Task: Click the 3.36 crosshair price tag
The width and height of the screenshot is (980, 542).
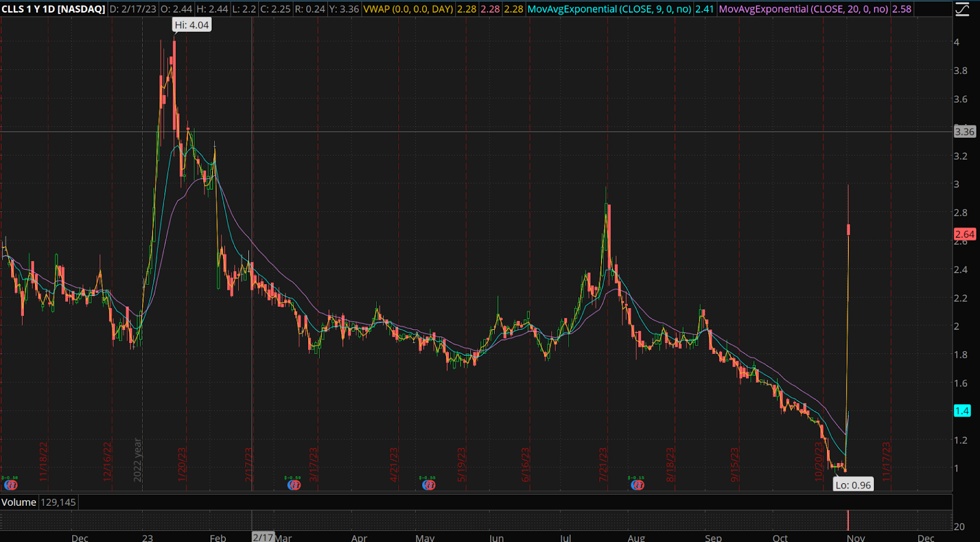Action: (965, 132)
